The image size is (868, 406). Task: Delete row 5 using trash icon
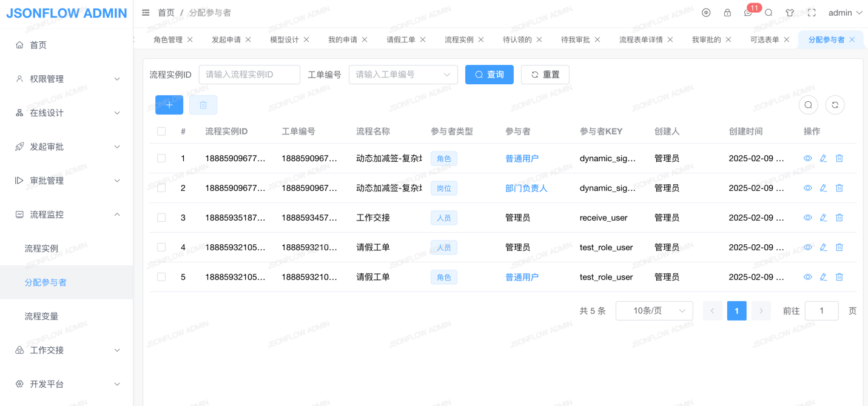coord(839,277)
